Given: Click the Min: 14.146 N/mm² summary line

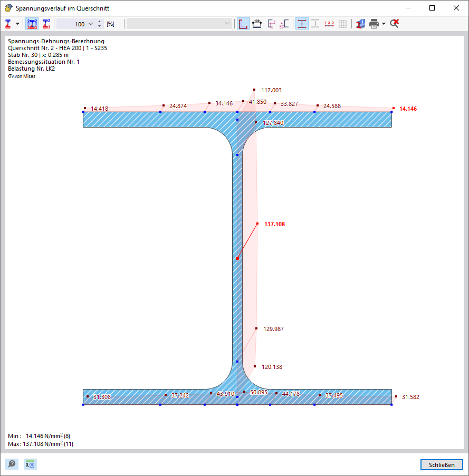Looking at the screenshot, I should (x=39, y=436).
